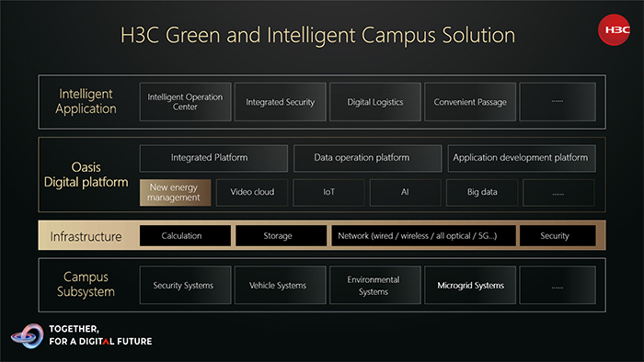Click the AI box
This screenshot has height=362, width=644.
point(405,192)
